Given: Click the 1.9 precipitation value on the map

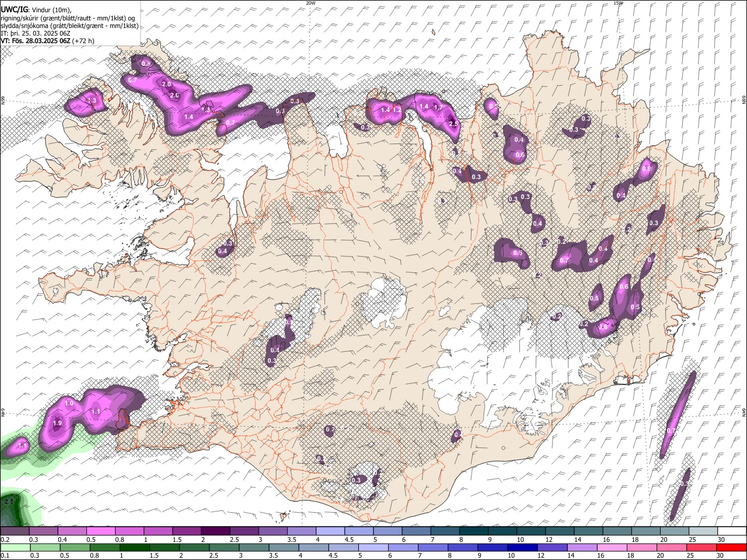Looking at the screenshot, I should tap(57, 423).
